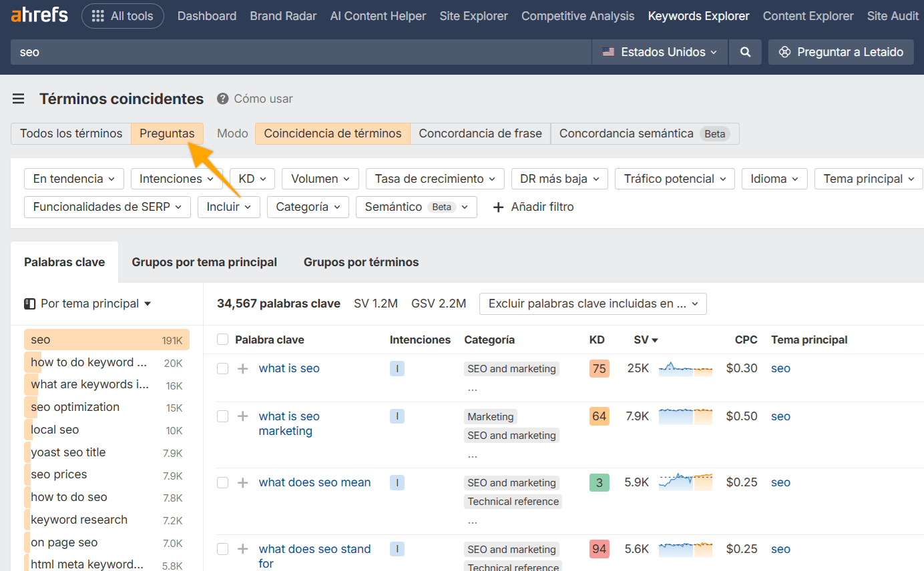
Task: Open the DR más baja dropdown
Action: pos(559,179)
